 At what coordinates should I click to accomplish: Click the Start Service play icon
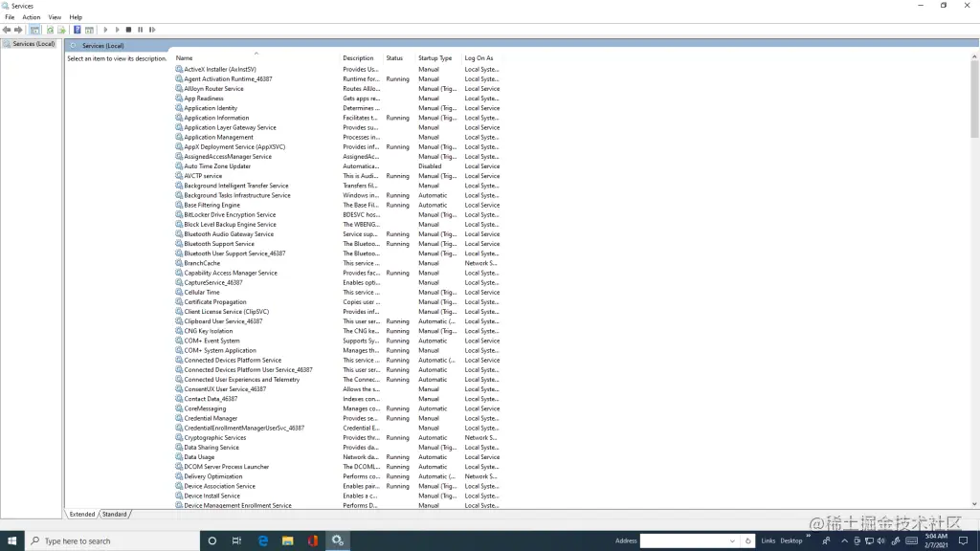point(105,30)
